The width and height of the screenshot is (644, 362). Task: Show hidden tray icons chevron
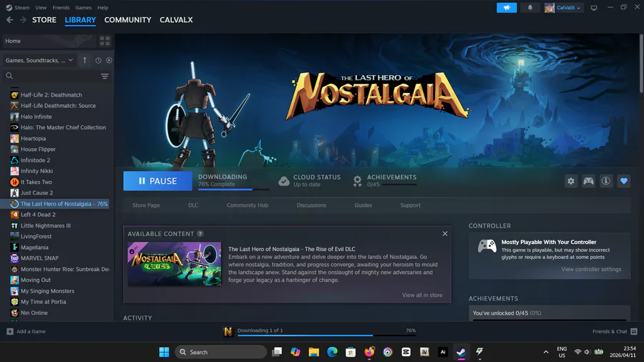[546, 352]
